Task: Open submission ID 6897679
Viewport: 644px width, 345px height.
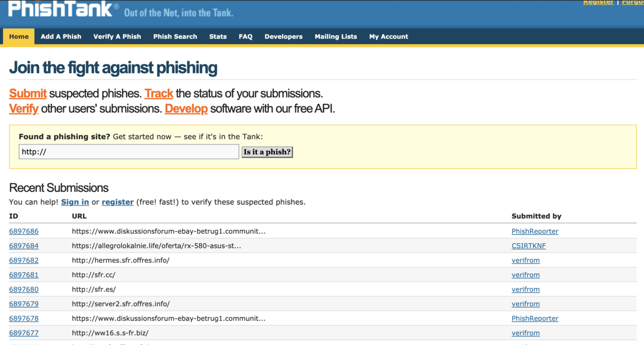Action: (24, 304)
